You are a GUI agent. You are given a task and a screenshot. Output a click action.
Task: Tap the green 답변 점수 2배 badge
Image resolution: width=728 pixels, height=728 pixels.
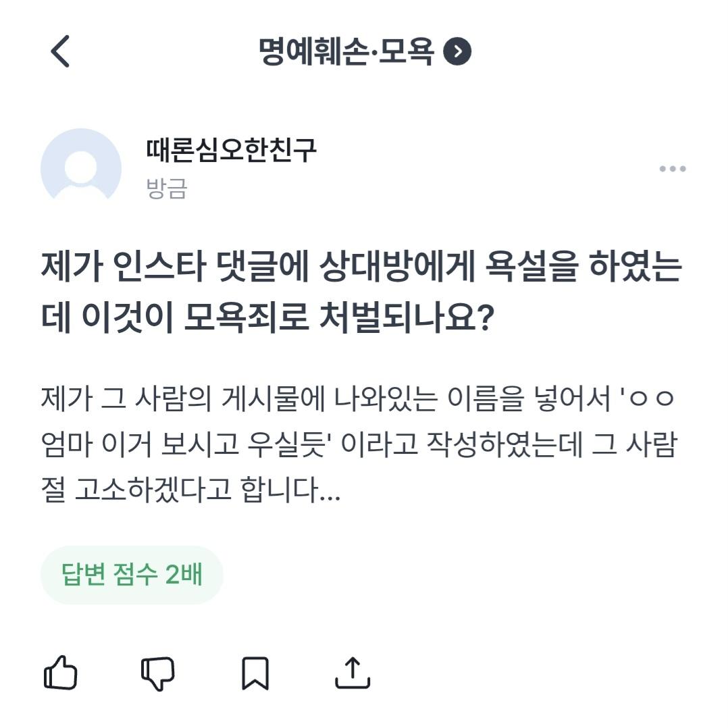[x=132, y=575]
